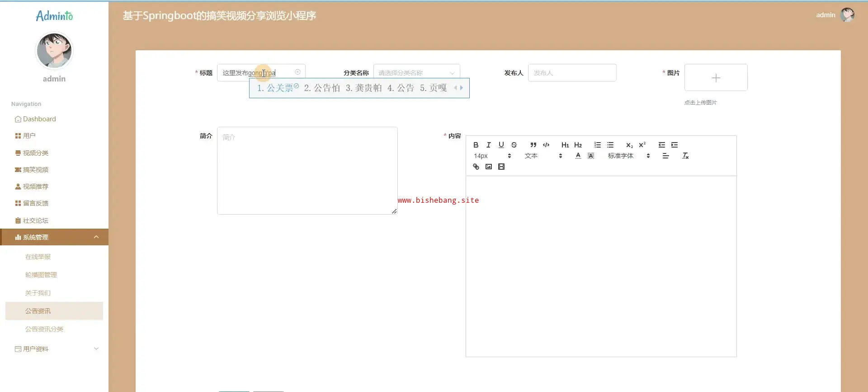Image resolution: width=868 pixels, height=392 pixels.
Task: Open the text background color picker
Action: pyautogui.click(x=591, y=156)
